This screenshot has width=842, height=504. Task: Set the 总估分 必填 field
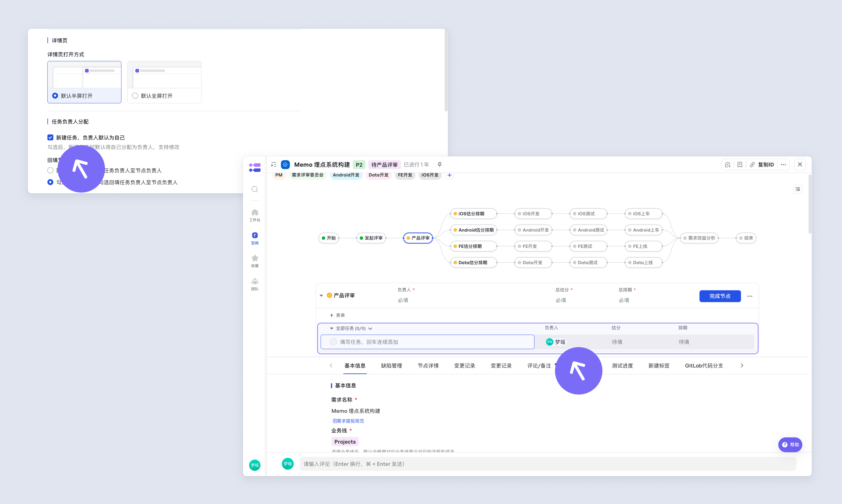[561, 300]
